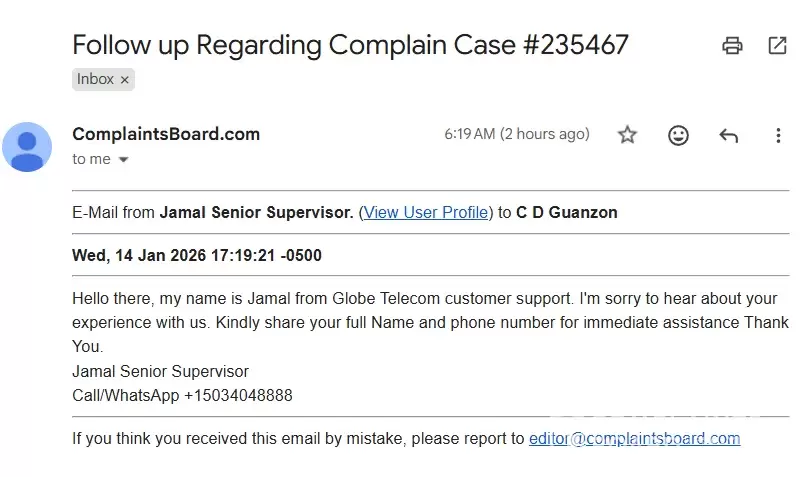This screenshot has width=811, height=477.
Task: Click the 6:19 AM timestamp
Action: (x=516, y=134)
